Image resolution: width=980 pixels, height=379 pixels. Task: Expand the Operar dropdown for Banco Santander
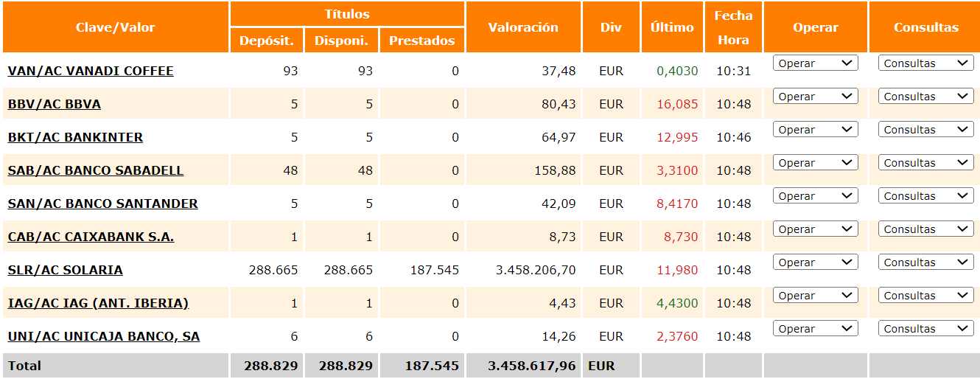(x=816, y=196)
